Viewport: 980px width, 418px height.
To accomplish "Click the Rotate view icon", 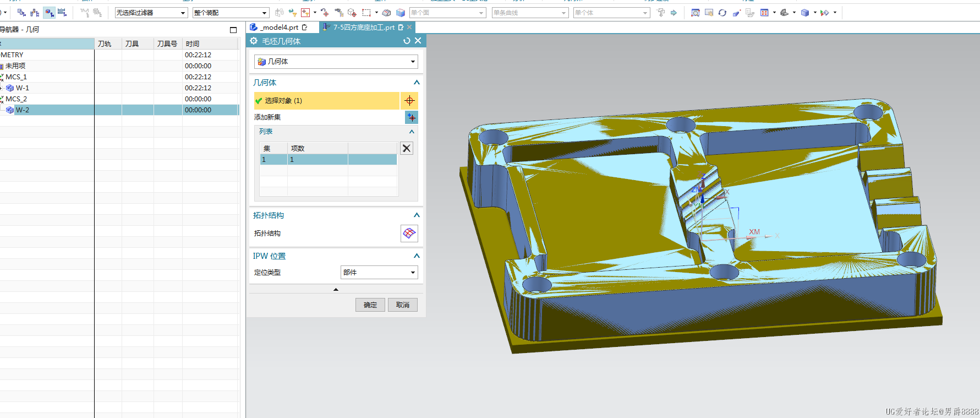I will point(722,12).
